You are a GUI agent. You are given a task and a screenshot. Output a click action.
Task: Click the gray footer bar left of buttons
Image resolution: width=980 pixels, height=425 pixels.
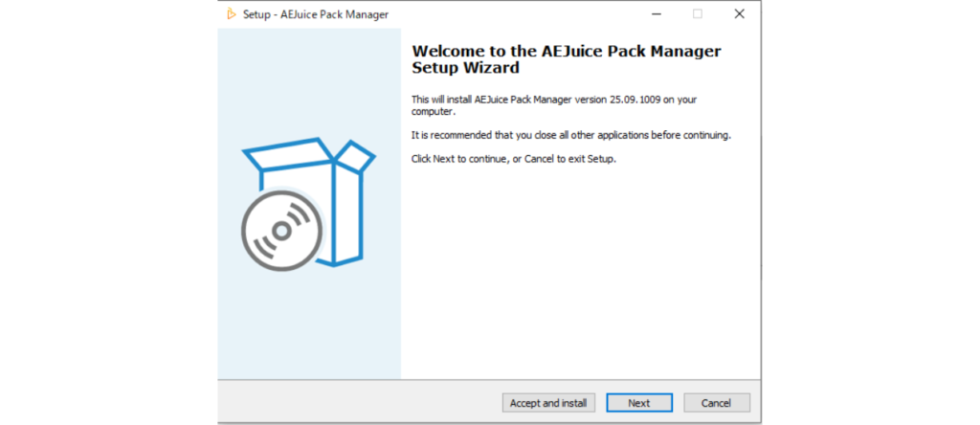point(354,402)
